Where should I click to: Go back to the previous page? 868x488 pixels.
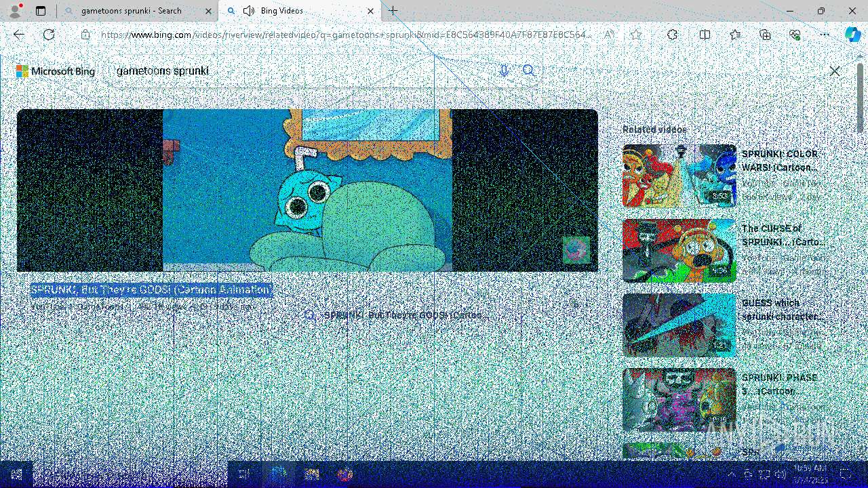click(x=19, y=35)
